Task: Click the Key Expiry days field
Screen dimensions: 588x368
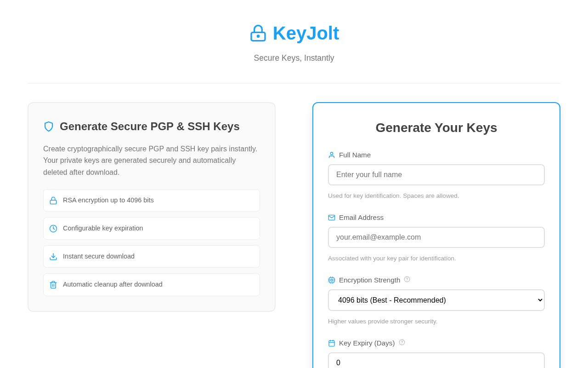Action: point(436,362)
